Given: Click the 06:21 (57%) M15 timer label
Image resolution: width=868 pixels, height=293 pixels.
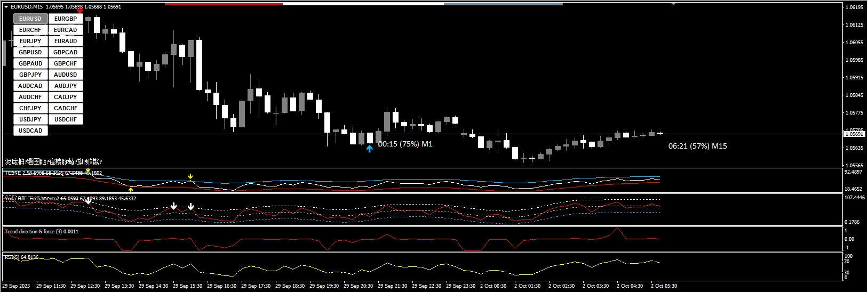Looking at the screenshot, I should 697,146.
